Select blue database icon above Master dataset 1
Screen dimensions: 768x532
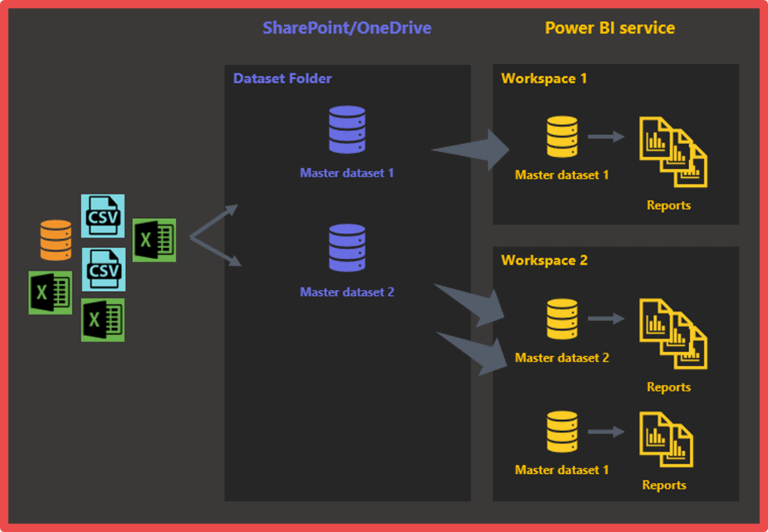(x=347, y=130)
